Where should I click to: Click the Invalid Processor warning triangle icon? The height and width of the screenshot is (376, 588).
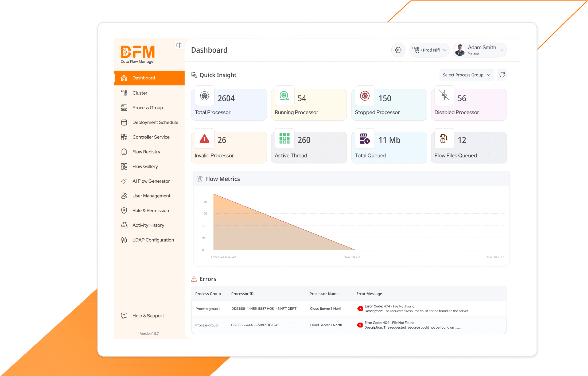(204, 139)
